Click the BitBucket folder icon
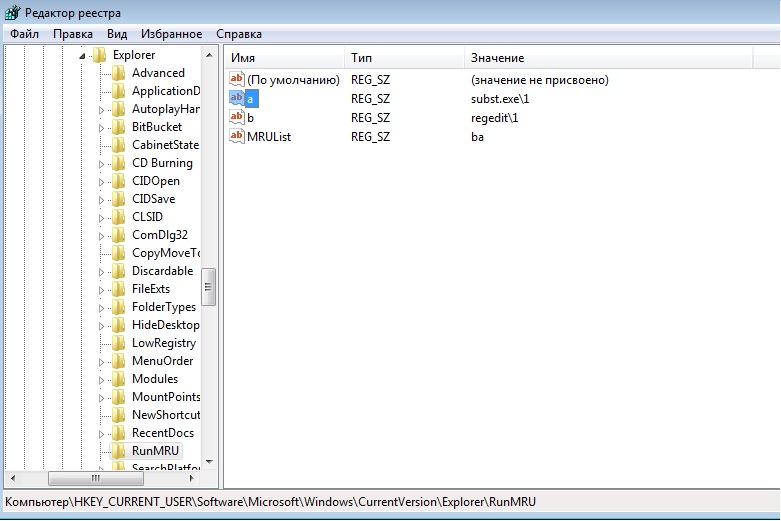This screenshot has height=521, width=781. click(119, 127)
